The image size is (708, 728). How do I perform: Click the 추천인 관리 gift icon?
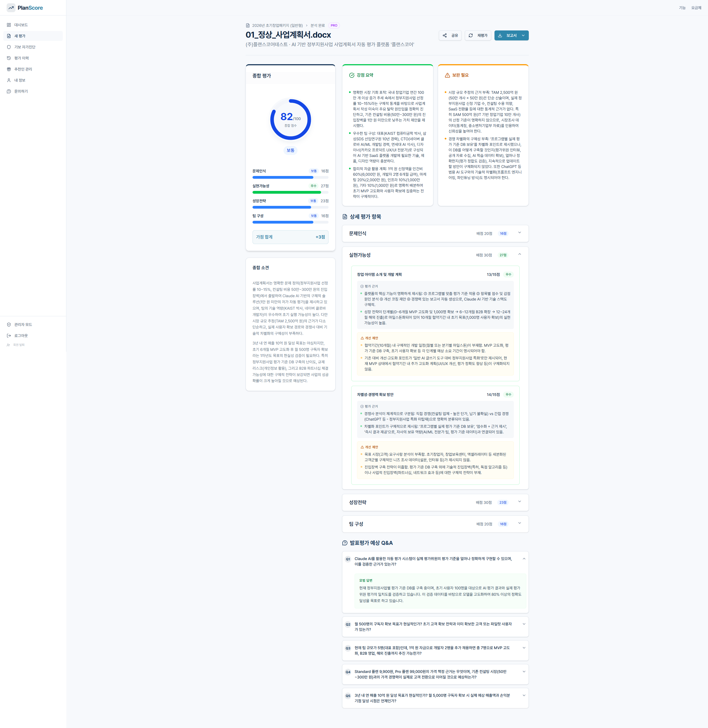click(9, 69)
